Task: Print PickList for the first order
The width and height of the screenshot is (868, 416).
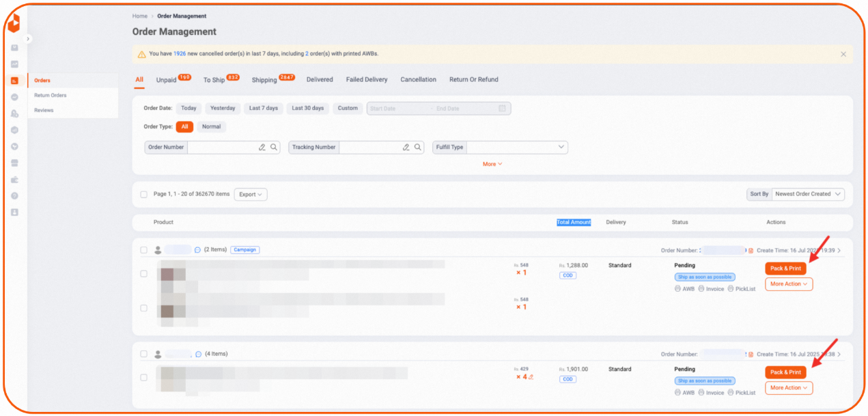Action: click(x=742, y=289)
